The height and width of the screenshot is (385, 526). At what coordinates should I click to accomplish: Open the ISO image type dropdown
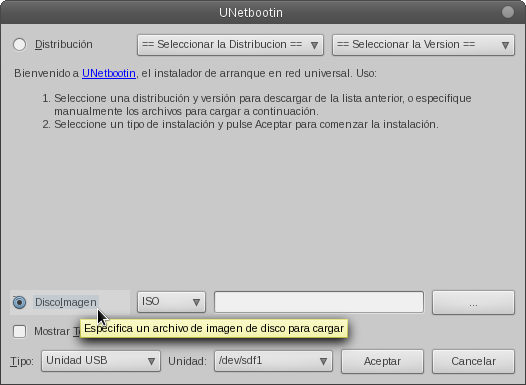pos(171,302)
